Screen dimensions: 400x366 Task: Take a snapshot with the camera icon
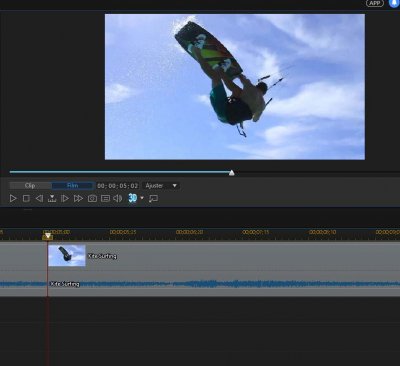(92, 199)
